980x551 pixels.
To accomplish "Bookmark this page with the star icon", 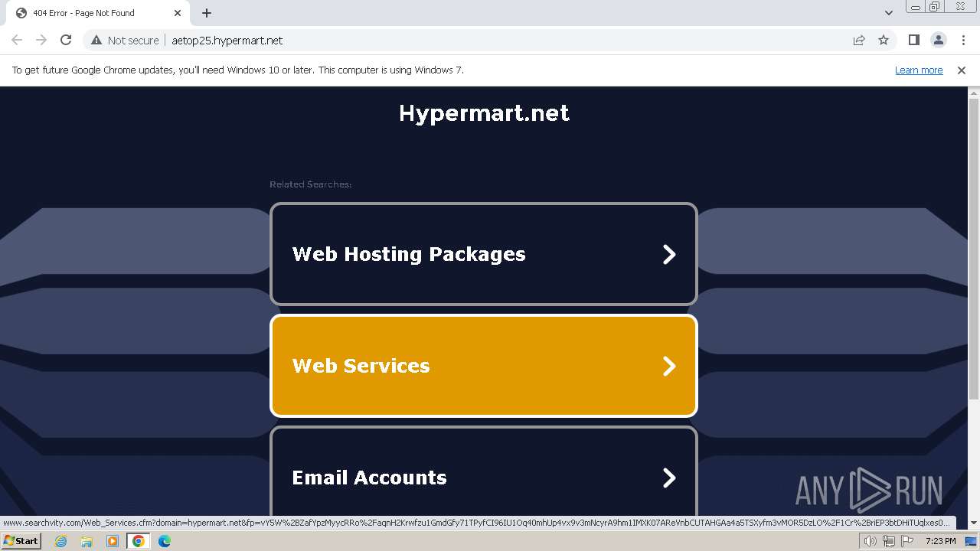I will coord(884,41).
